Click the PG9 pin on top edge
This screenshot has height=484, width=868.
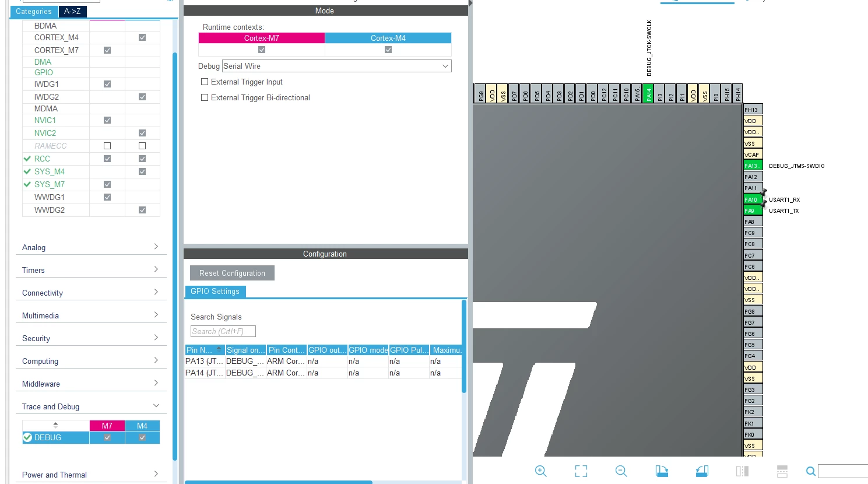(x=480, y=93)
